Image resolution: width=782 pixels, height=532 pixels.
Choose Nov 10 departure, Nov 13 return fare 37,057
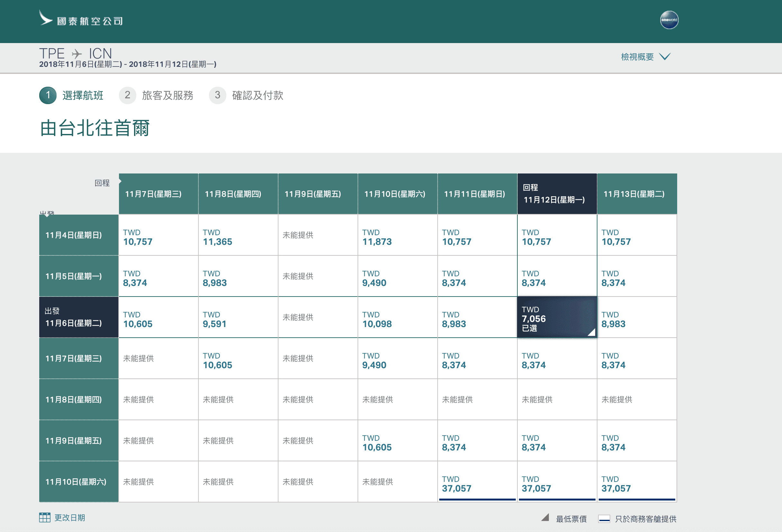(x=637, y=482)
